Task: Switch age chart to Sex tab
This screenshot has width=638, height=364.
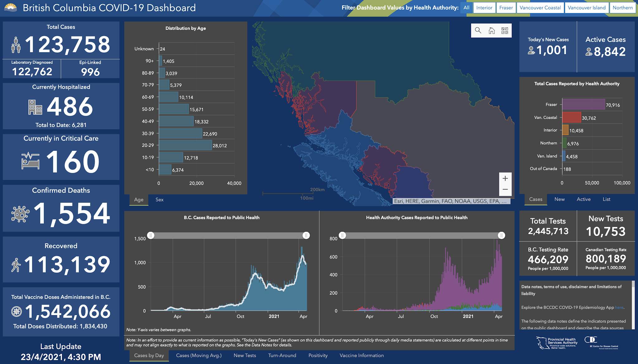Action: click(159, 200)
